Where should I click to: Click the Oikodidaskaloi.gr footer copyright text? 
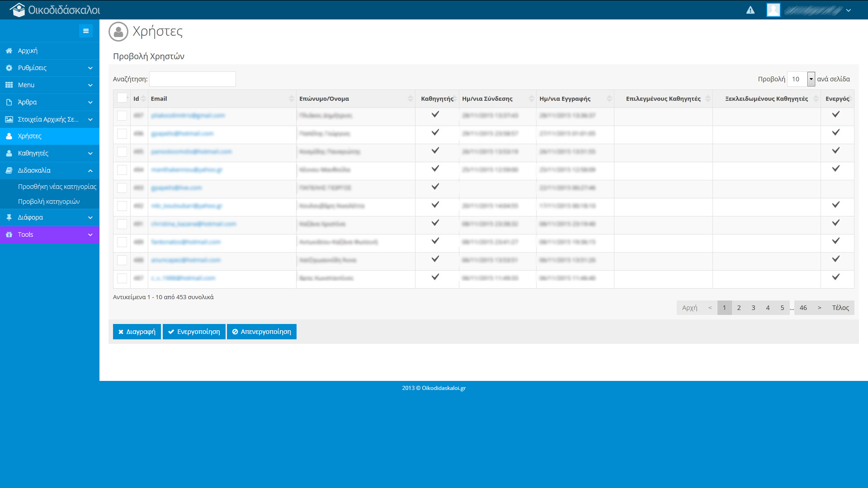coord(434,388)
